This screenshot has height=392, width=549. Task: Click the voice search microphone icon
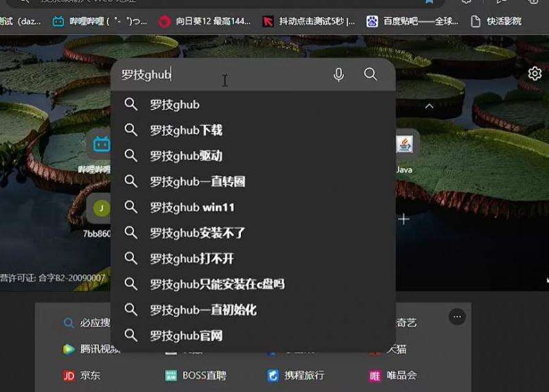(338, 75)
